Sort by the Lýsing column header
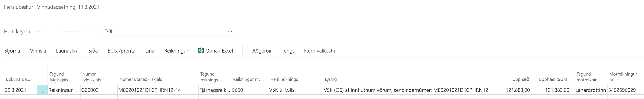The width and height of the screenshot is (644, 99). pyautogui.click(x=331, y=80)
